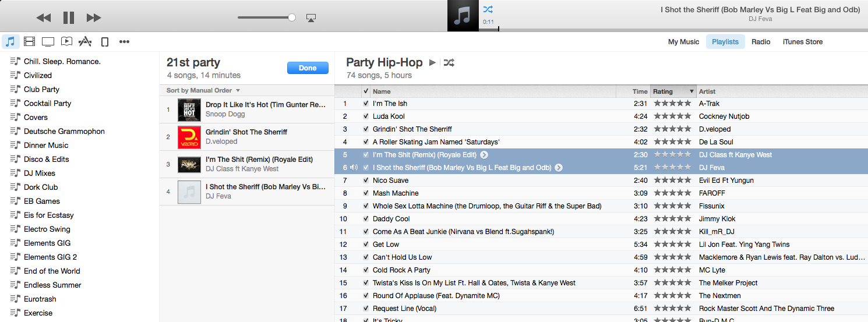The width and height of the screenshot is (868, 322).
Task: Shuffle the Party Hip-Hop playlist
Action: click(449, 62)
